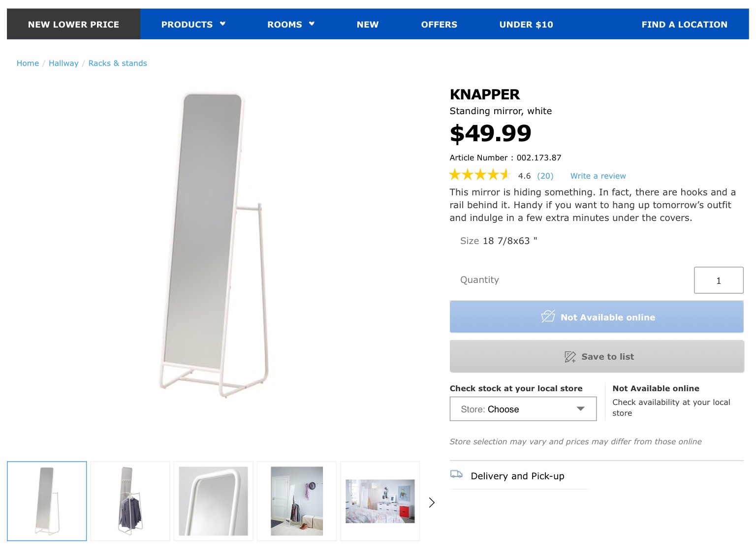Click the Write a review link
This screenshot has height=557, width=756.
598,176
